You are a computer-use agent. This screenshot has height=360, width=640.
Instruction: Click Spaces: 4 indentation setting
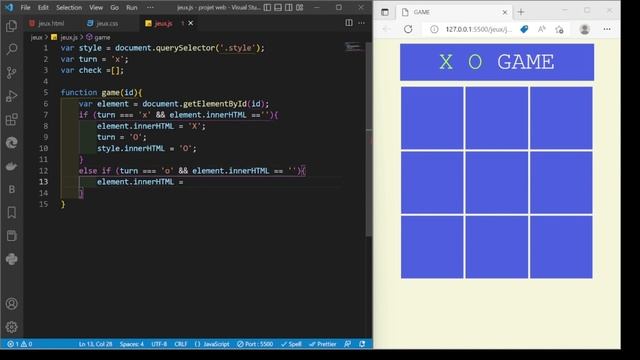click(131, 344)
